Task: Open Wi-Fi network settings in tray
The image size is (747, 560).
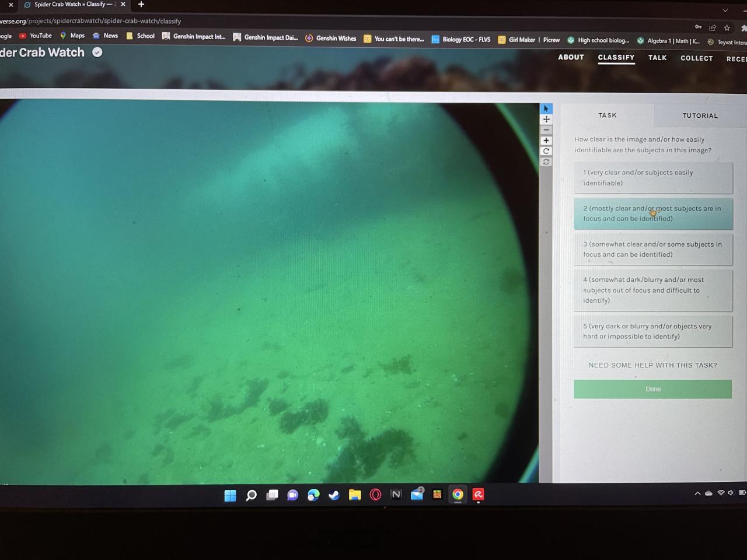Action: (x=721, y=493)
